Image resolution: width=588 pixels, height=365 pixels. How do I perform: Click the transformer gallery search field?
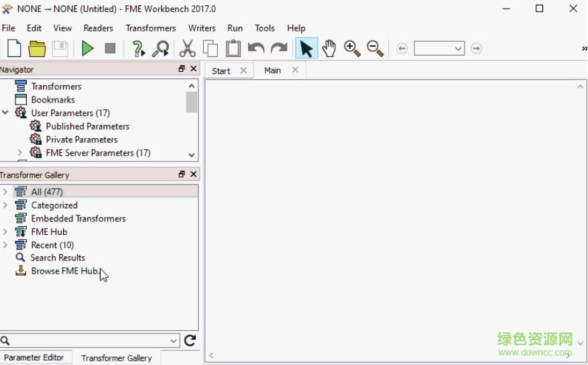coord(89,341)
